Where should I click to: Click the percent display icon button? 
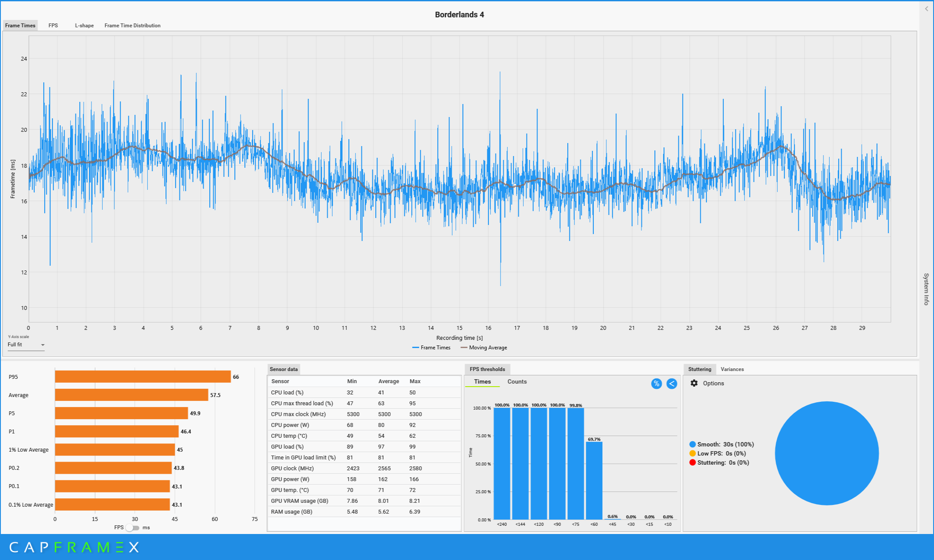tap(656, 384)
